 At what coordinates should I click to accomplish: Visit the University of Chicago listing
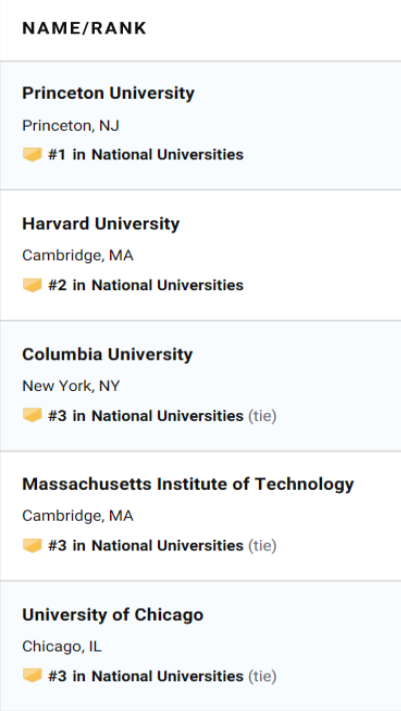click(x=113, y=615)
